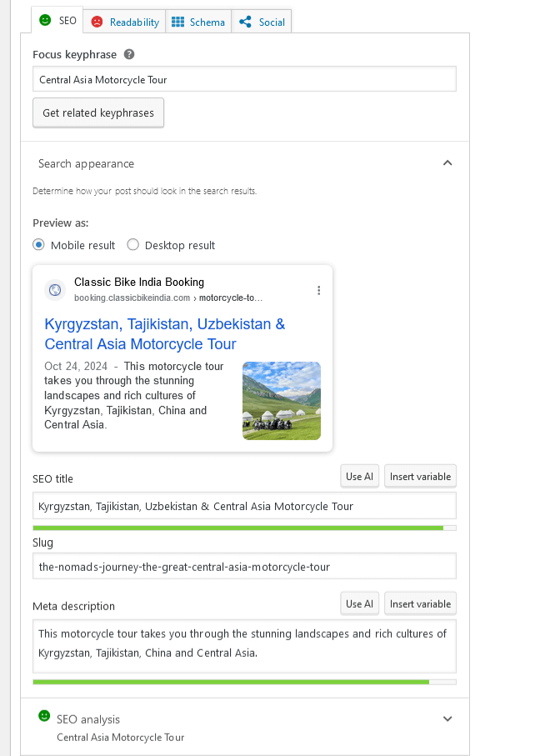This screenshot has width=540, height=756.
Task: Click the Social share icon
Action: pos(245,23)
